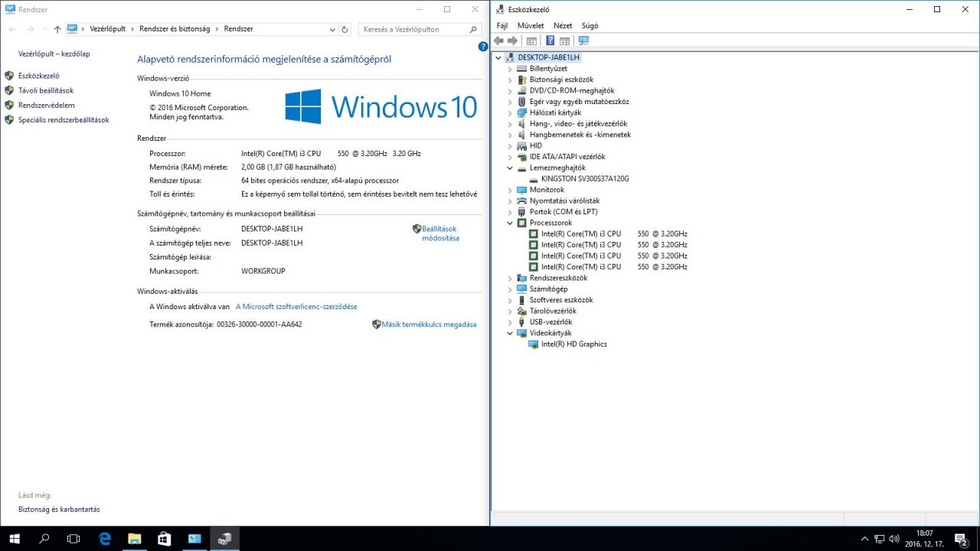This screenshot has height=551, width=980.
Task: Open the Súgó menu
Action: [x=590, y=25]
